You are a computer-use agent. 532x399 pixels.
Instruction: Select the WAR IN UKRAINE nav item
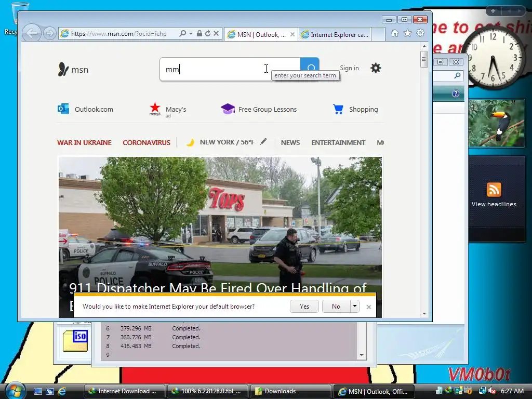84,142
